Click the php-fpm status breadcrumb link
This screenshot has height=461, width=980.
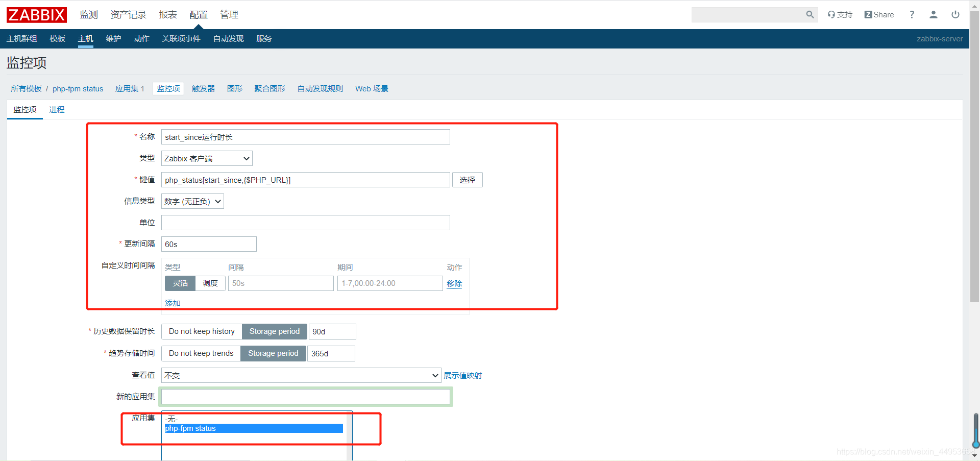pyautogui.click(x=78, y=89)
